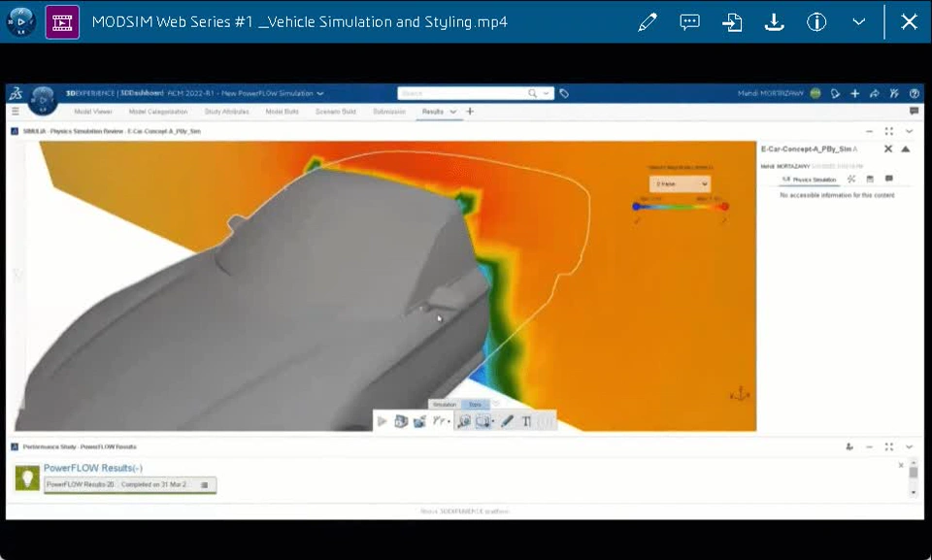Select the text annotation tool in action bar
Image resolution: width=932 pixels, height=560 pixels.
(526, 421)
